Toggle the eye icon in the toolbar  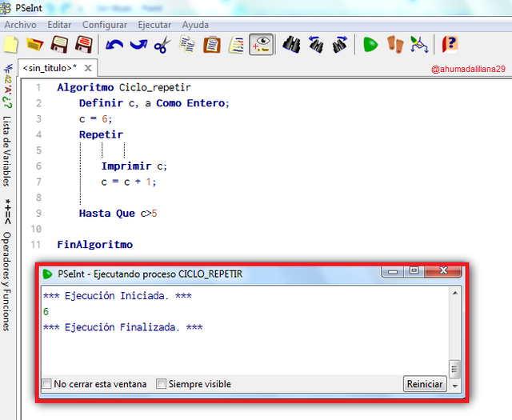(262, 45)
